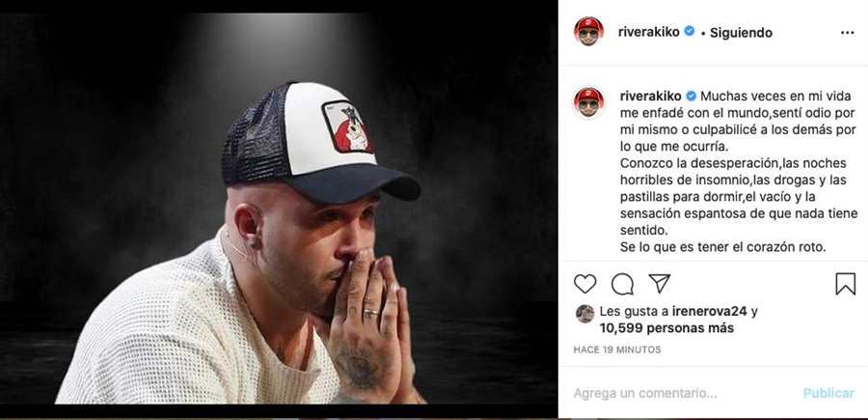Click the main post photo
The height and width of the screenshot is (420, 868).
tap(280, 210)
